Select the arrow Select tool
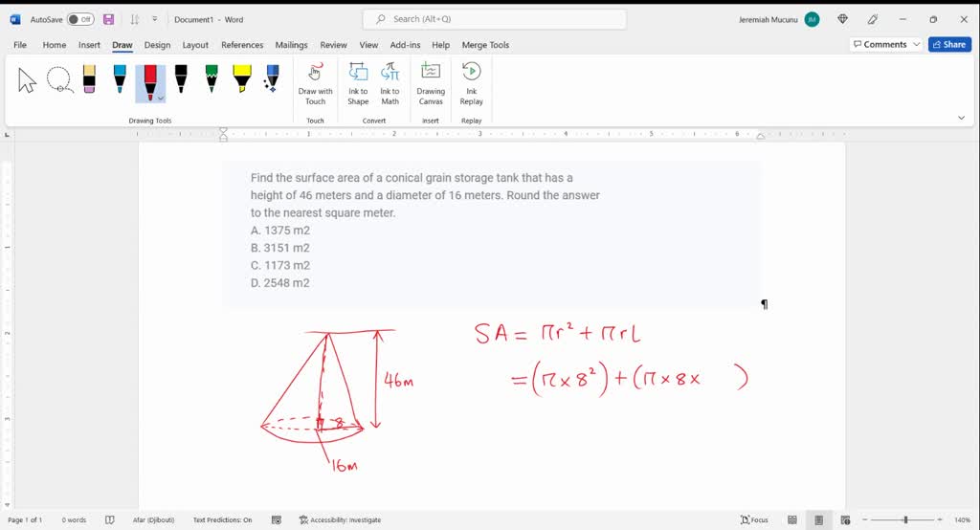The height and width of the screenshot is (530, 980). pyautogui.click(x=26, y=80)
